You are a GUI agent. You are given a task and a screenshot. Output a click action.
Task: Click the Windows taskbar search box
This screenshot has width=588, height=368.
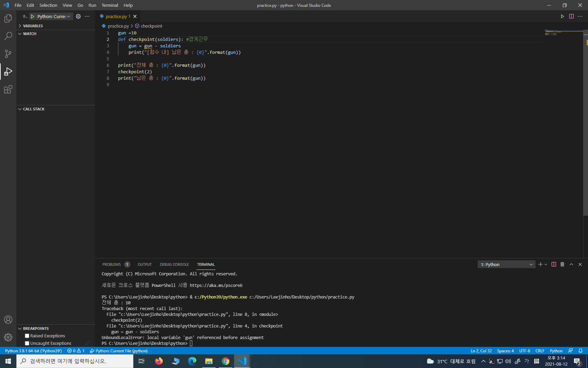click(x=75, y=361)
